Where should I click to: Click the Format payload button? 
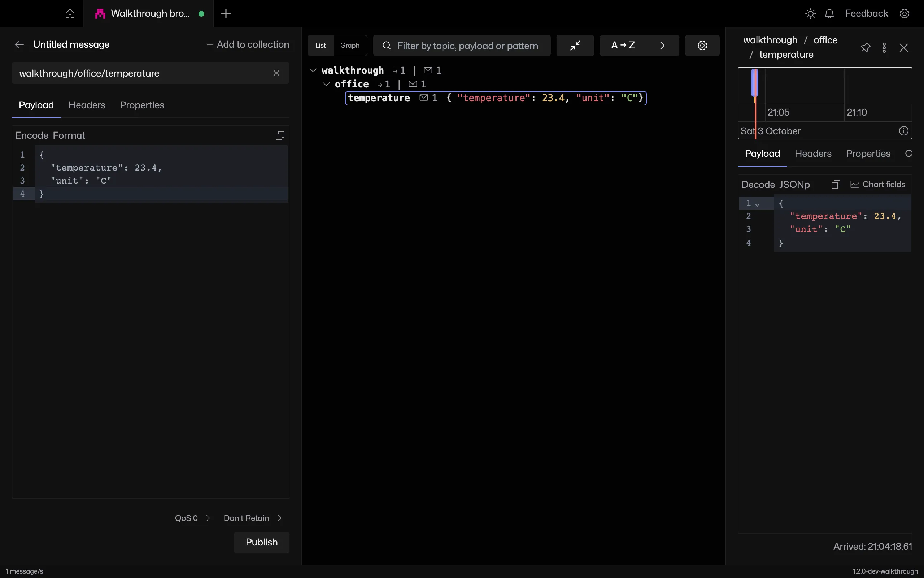click(69, 136)
